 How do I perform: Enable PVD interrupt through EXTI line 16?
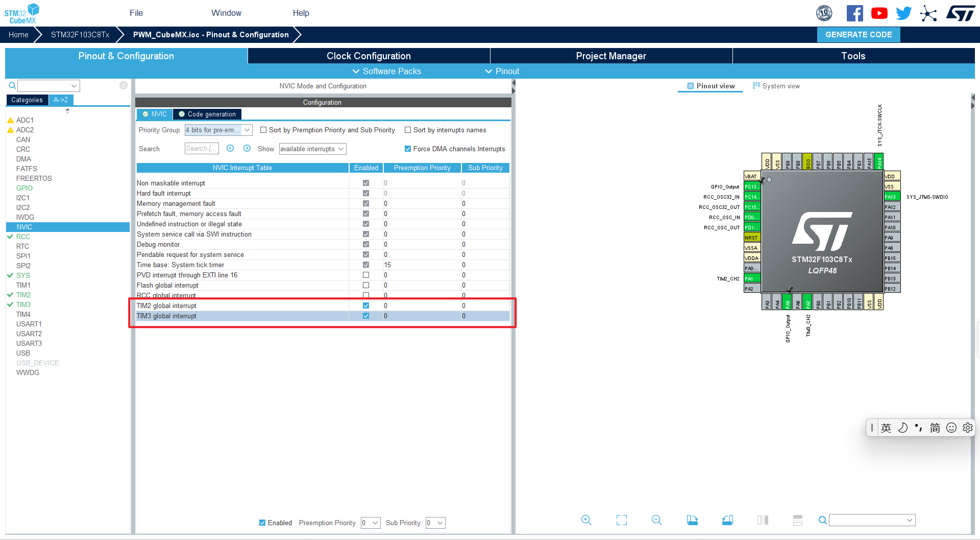(366, 275)
